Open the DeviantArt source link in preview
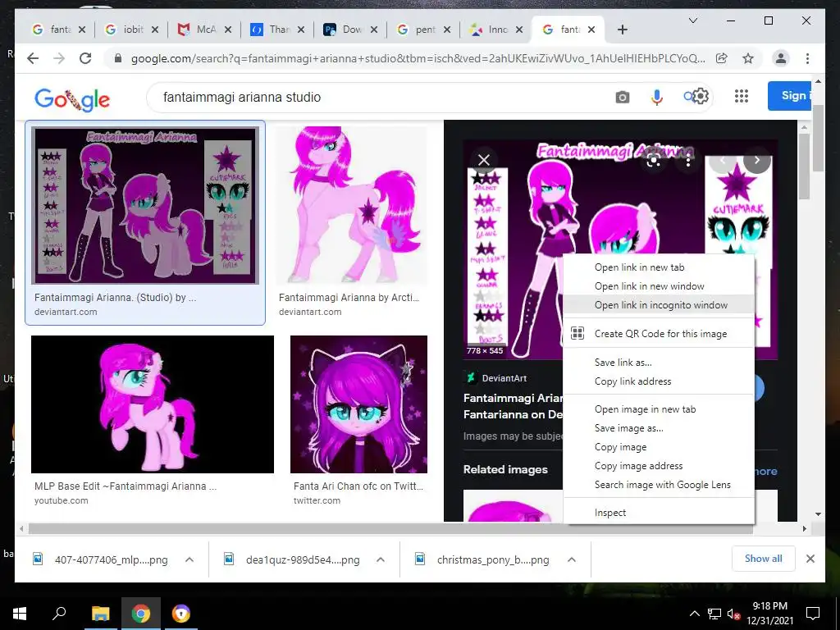The width and height of the screenshot is (840, 630). pos(496,378)
